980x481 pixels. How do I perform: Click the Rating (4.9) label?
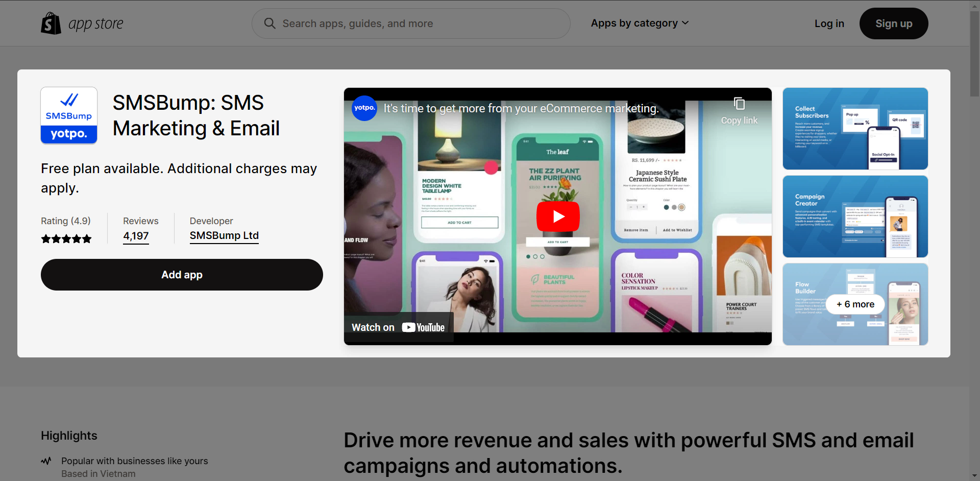pos(66,221)
